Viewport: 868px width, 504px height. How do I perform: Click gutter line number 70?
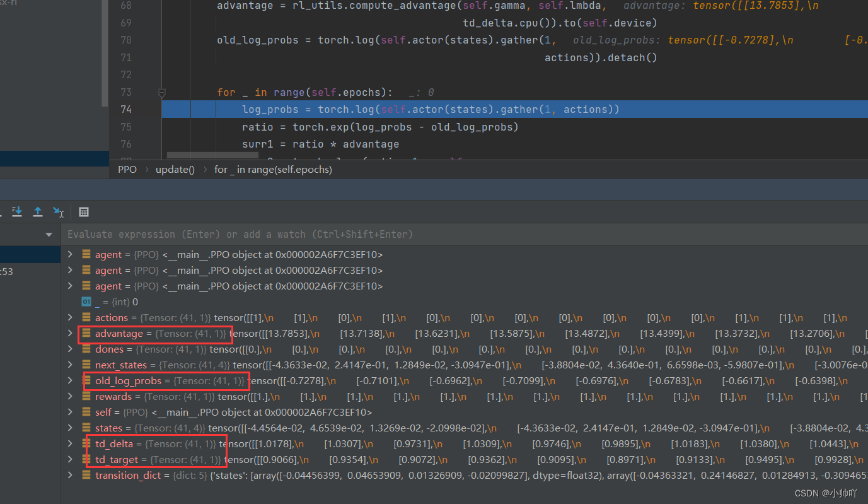pos(125,40)
